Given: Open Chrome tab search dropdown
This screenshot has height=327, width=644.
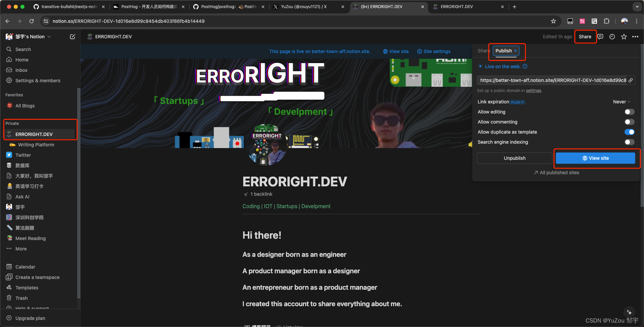Looking at the screenshot, I should point(637,7).
